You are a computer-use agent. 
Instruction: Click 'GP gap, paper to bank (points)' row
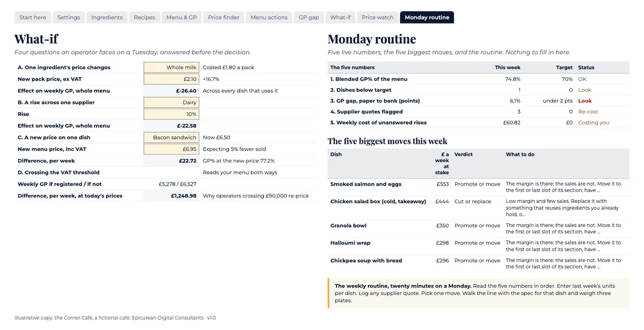pos(478,101)
